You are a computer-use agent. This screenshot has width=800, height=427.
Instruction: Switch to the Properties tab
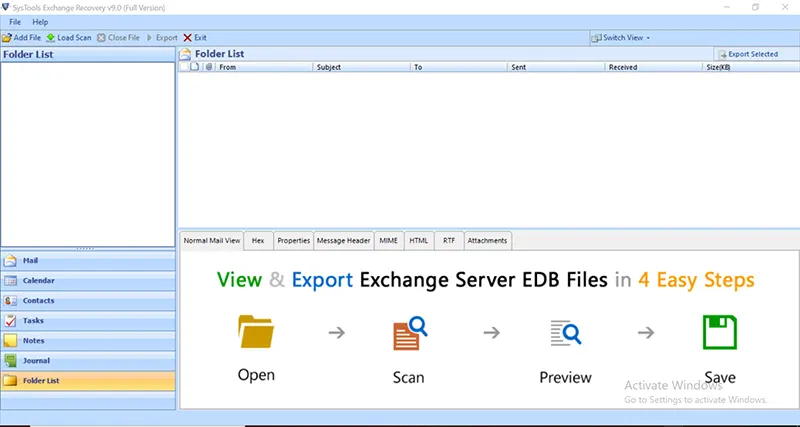(x=294, y=241)
